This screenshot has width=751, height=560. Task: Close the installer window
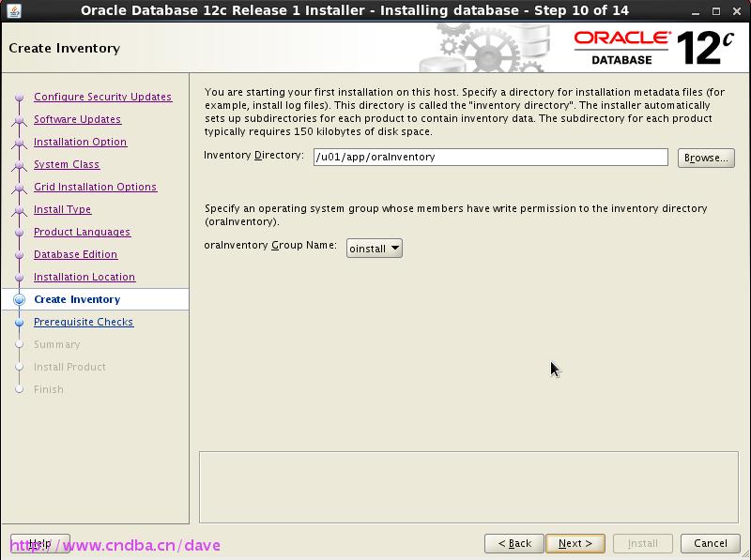[737, 11]
